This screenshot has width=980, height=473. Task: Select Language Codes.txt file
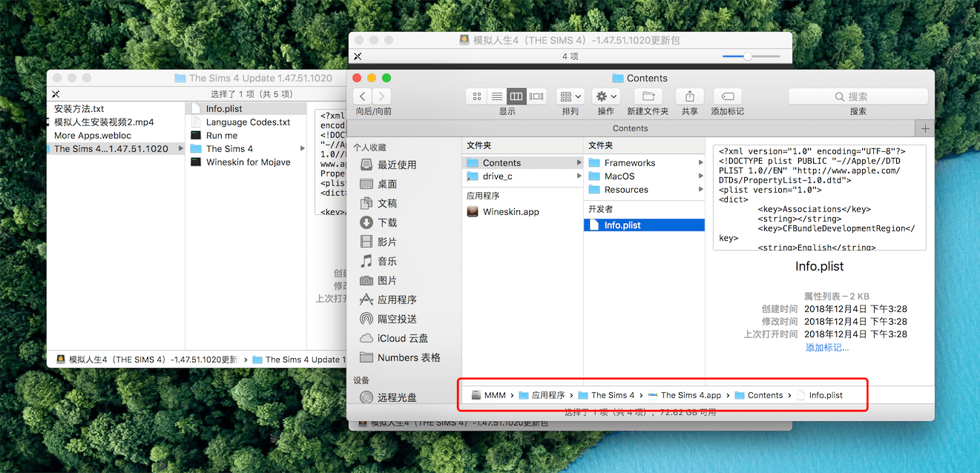point(246,122)
